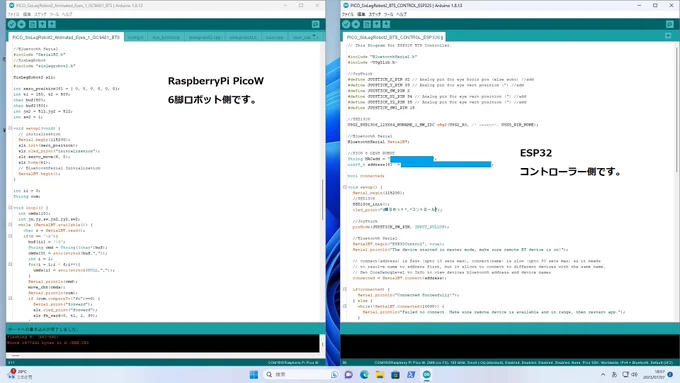The height and width of the screenshot is (383, 680).
Task: Open ヘルプ menu in left Arduino window
Action: 67,14
